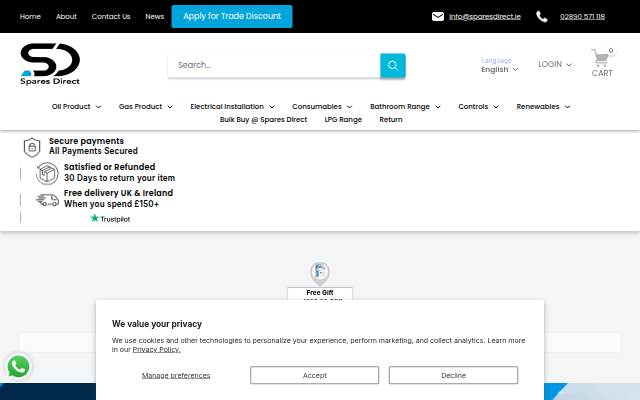The height and width of the screenshot is (400, 640).
Task: Click the Free Gift tap marker
Action: coord(320,272)
